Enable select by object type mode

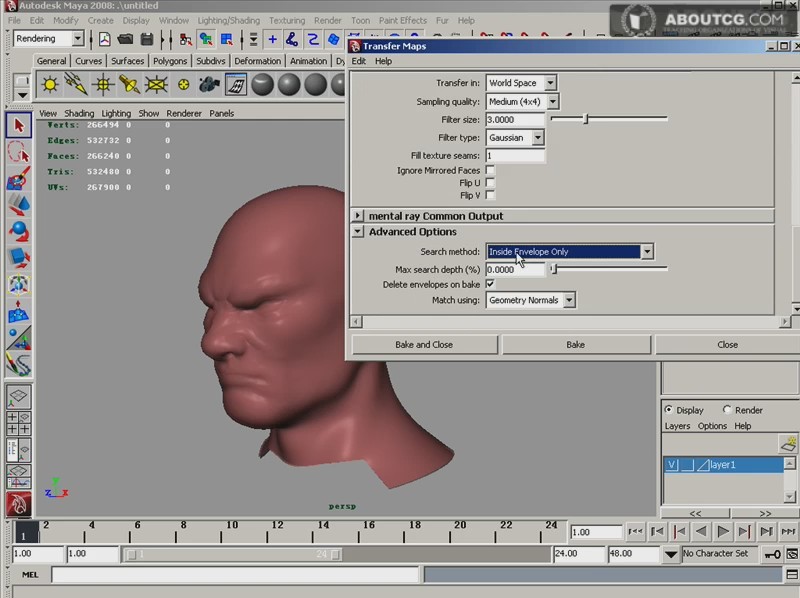click(x=206, y=39)
